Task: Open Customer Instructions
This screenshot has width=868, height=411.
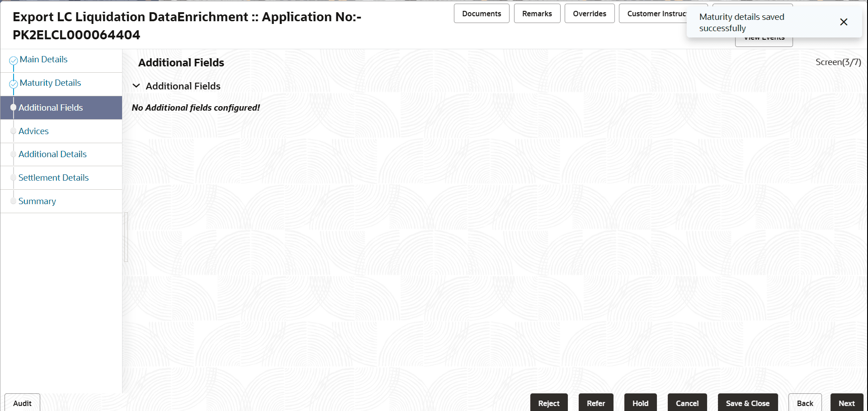Action: (653, 14)
